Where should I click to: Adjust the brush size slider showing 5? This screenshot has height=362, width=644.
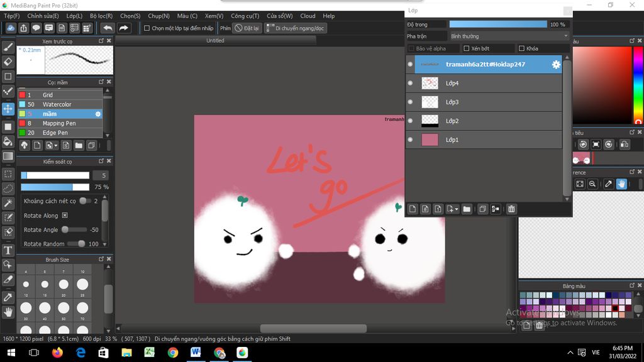55,175
